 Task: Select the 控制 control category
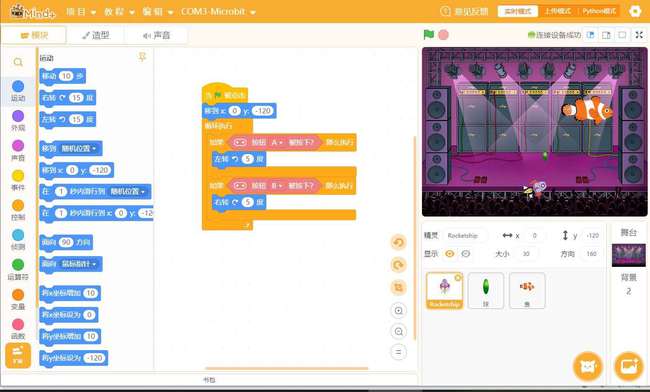coord(18,210)
